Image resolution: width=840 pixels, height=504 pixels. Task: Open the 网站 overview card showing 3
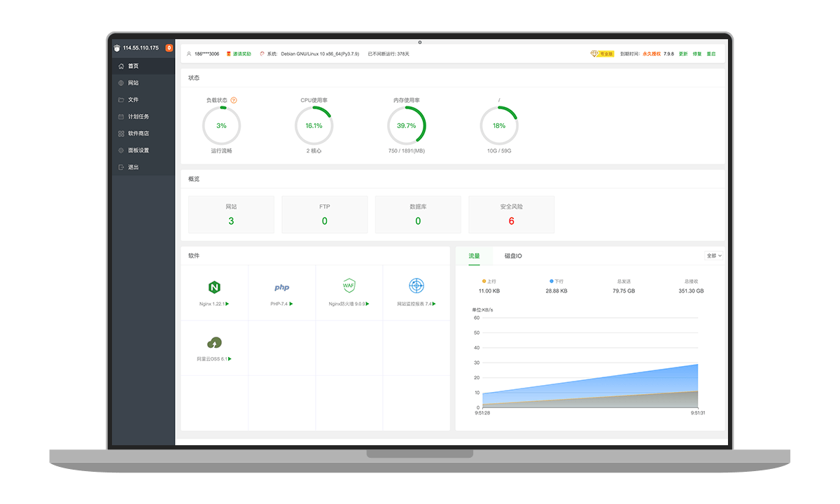point(231,214)
